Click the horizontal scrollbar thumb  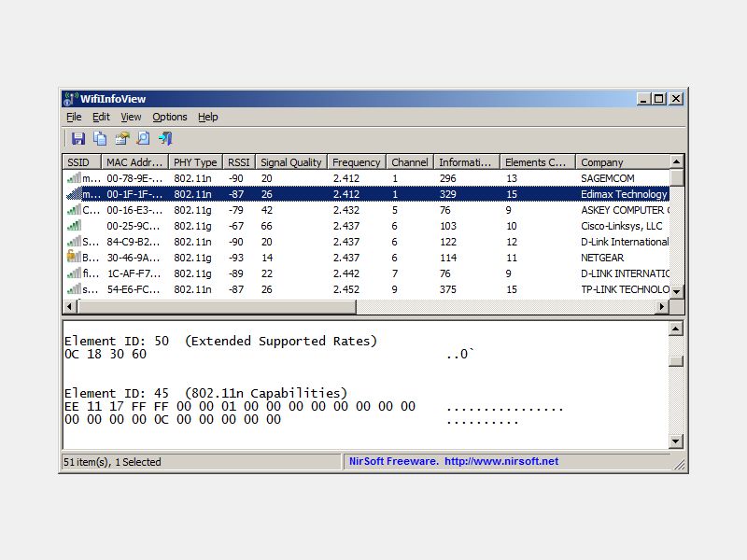tap(217, 307)
